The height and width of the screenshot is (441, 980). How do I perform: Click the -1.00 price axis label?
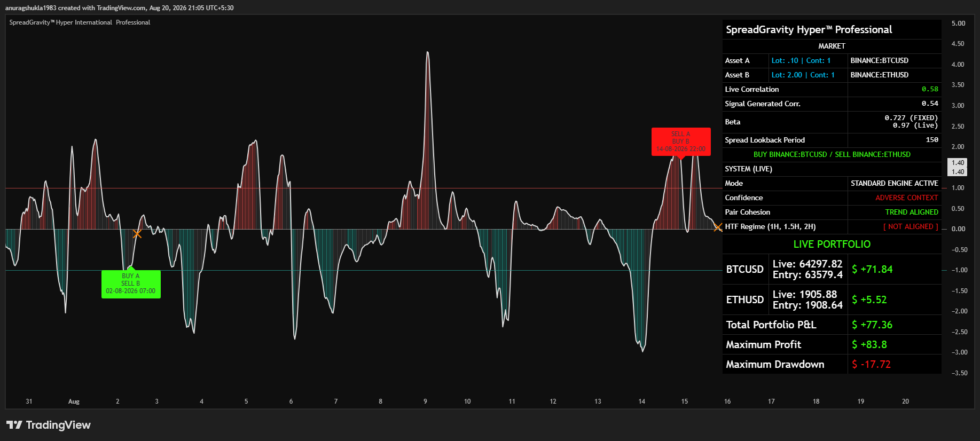click(x=960, y=270)
